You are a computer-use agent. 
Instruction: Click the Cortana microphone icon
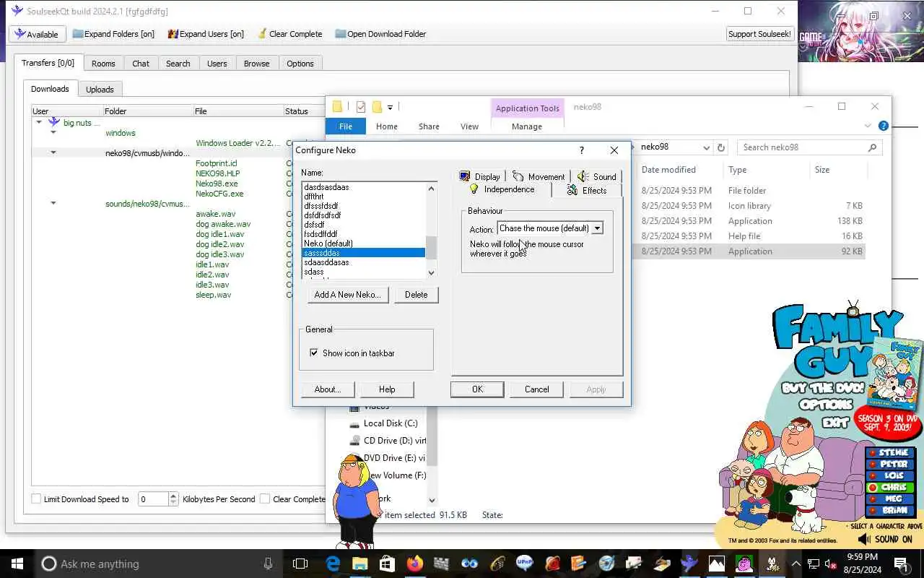[x=268, y=564]
